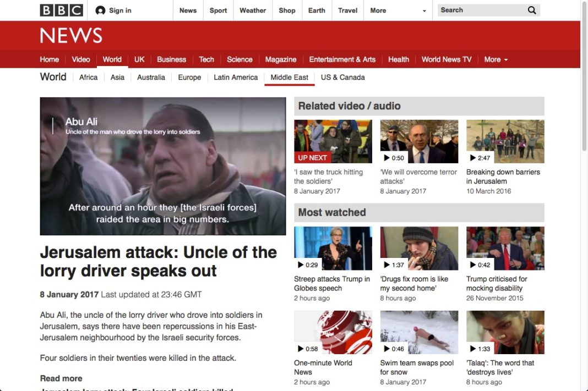588x391 pixels.
Task: Click the BBC NEWS banner logo
Action: click(x=71, y=36)
